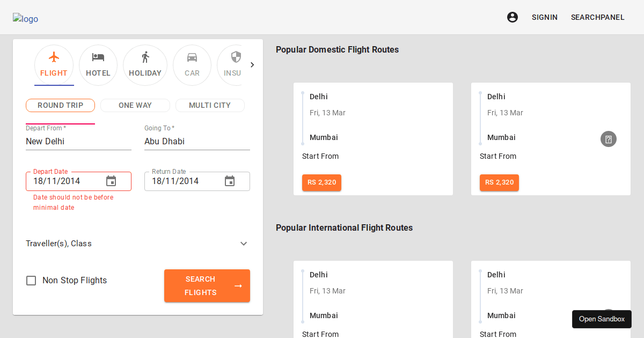Select the Round Trip option

pyautogui.click(x=60, y=105)
